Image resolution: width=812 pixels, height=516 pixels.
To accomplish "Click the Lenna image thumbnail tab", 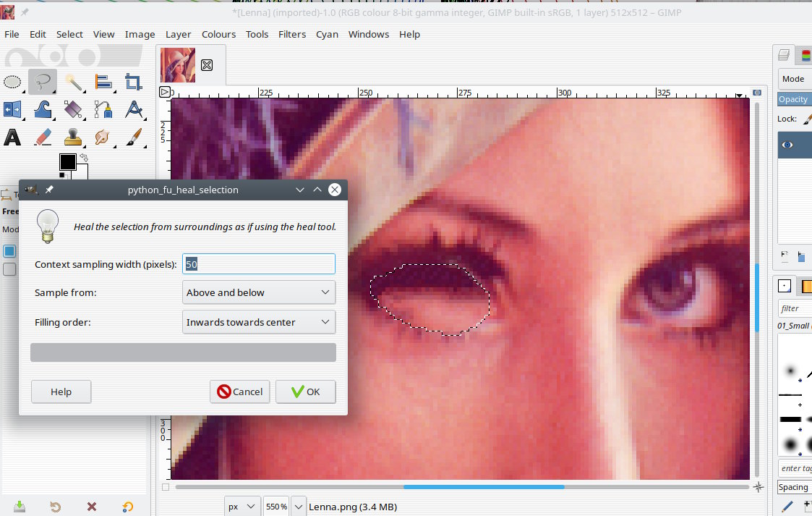I will pyautogui.click(x=178, y=65).
